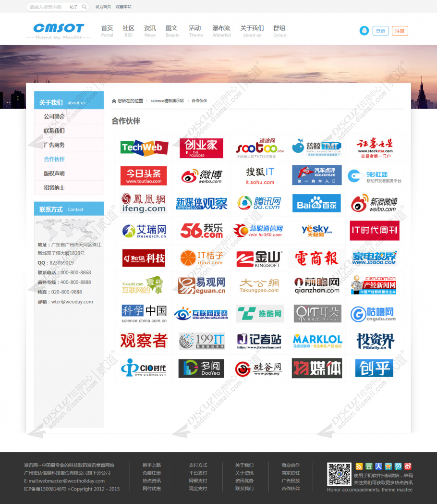Viewport: 437px width, 504px height.
Task: Open the MARKLOL 马克互联网 logo
Action: point(317,341)
